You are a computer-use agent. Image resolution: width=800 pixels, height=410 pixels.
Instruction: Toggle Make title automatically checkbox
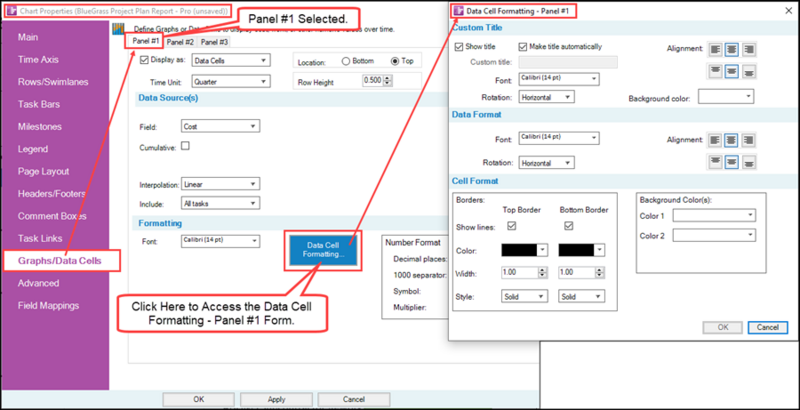coord(522,46)
